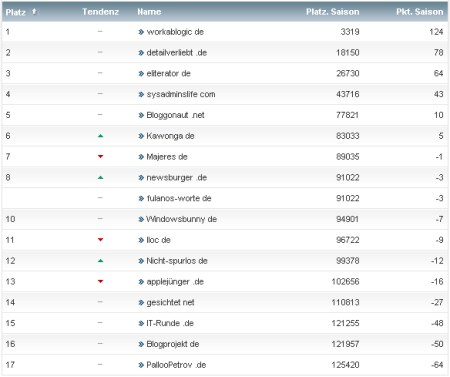The image size is (450, 377).
Task: Click the chevron icon before eliterator
Action: [141, 74]
